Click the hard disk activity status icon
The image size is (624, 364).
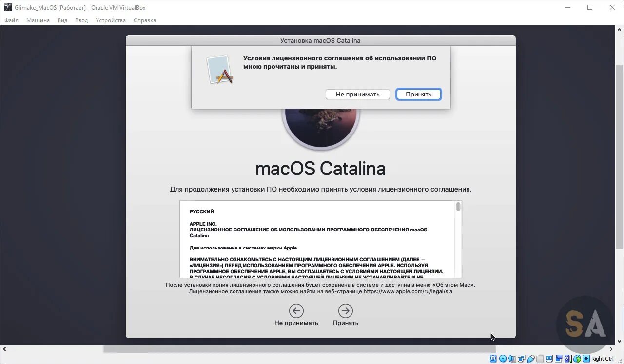point(493,359)
